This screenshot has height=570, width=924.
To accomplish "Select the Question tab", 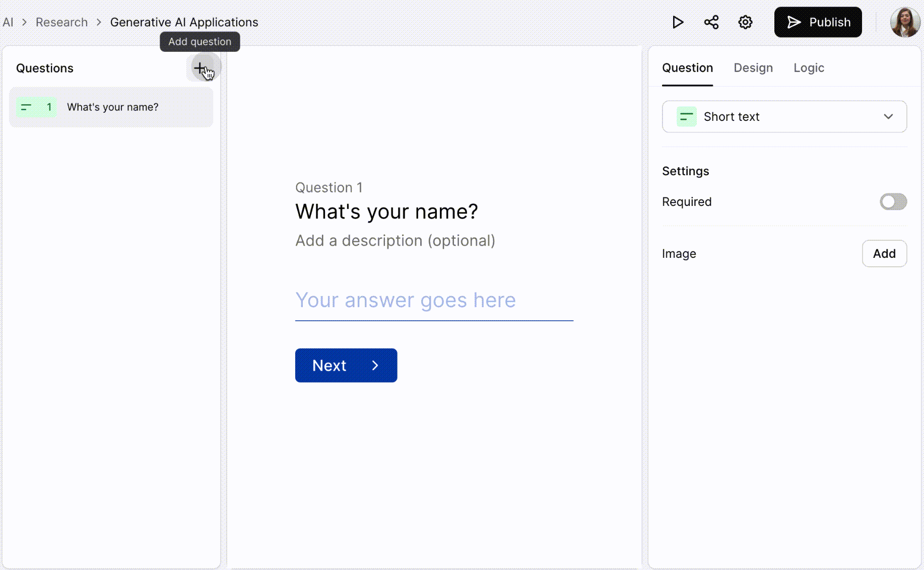I will click(687, 68).
